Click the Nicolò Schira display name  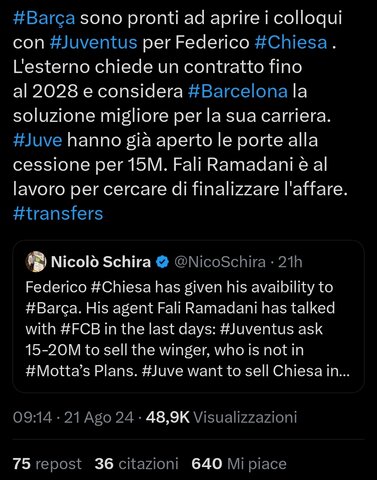(x=101, y=262)
